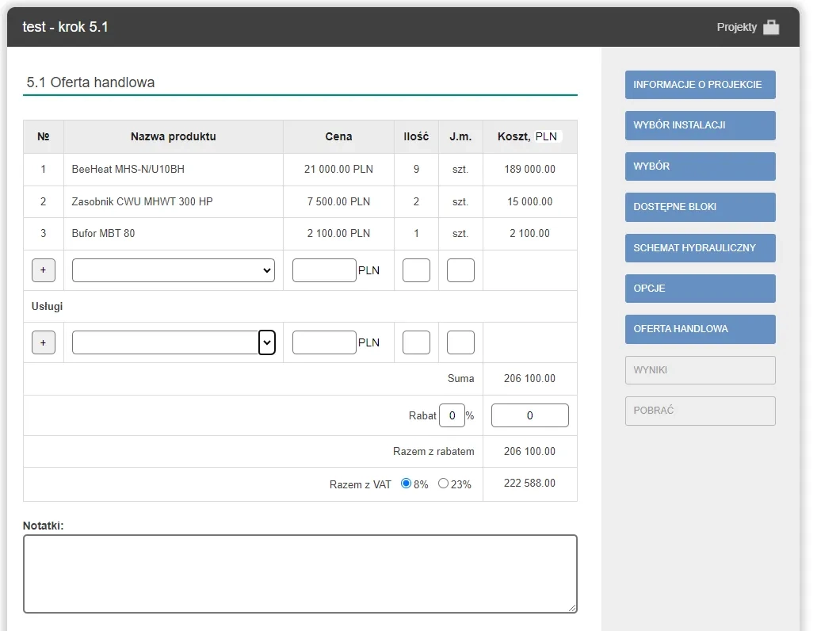Viewport: 840px width, 631px height.
Task: Click the plus button under Usługi
Action: click(43, 342)
